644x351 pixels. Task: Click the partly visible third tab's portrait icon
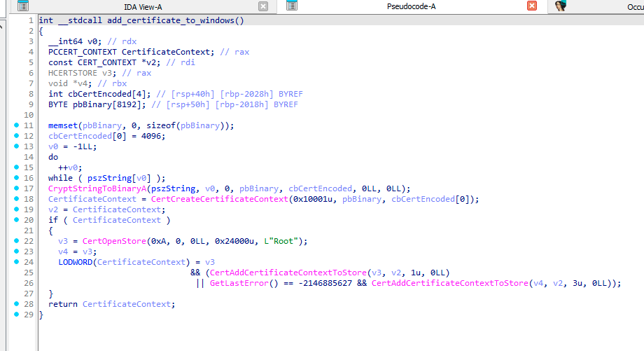tap(561, 6)
